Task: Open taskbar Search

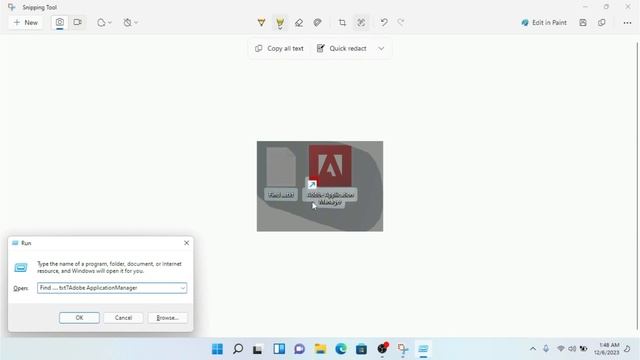Action: coord(238,349)
